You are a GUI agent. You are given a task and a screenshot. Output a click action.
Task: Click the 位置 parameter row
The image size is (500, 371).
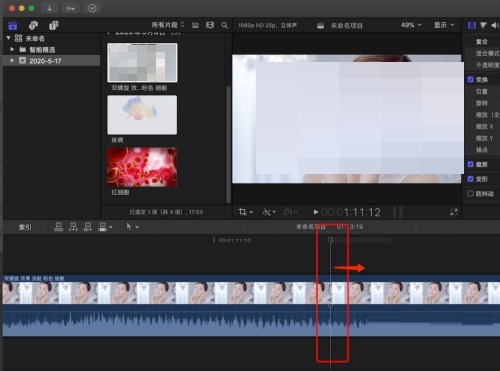point(482,91)
